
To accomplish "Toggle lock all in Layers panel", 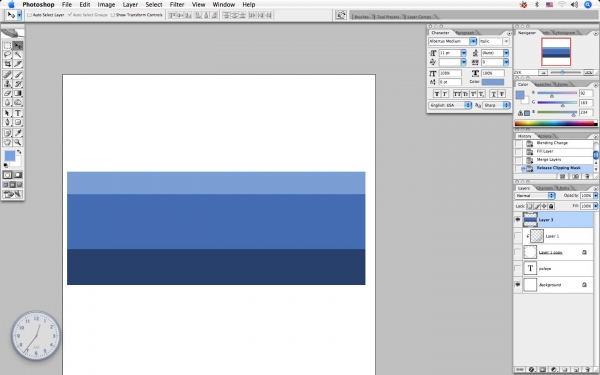I will coord(551,206).
